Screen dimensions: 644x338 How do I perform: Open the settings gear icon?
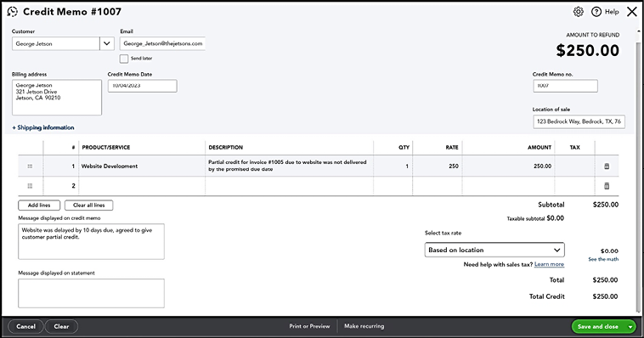point(579,12)
